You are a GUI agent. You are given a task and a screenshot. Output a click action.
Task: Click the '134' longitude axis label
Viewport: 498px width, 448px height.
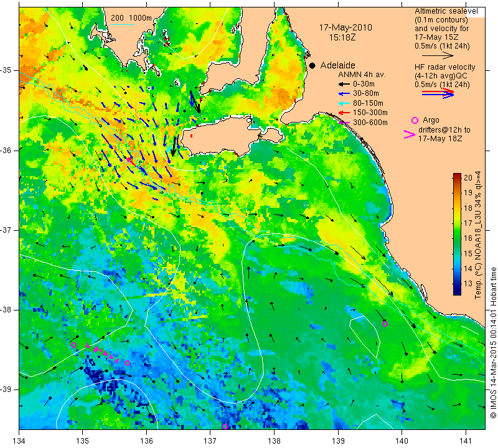pyautogui.click(x=19, y=441)
